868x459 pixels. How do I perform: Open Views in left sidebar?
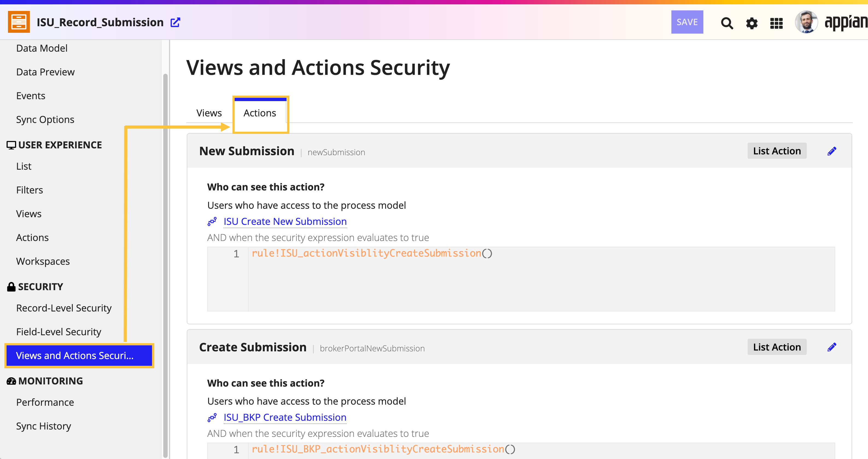29,214
